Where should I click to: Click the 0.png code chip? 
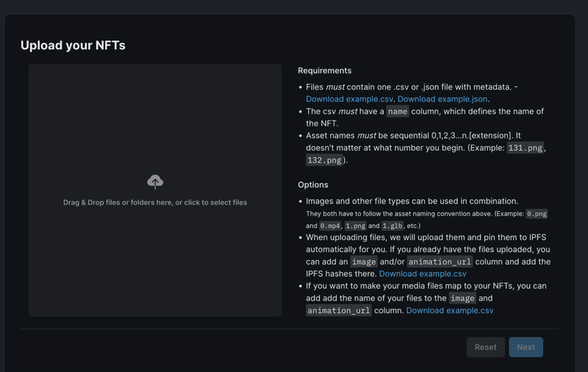click(537, 214)
